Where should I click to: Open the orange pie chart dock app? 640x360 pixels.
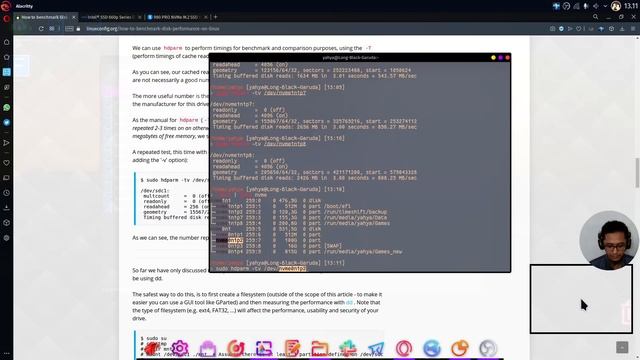pos(460,348)
